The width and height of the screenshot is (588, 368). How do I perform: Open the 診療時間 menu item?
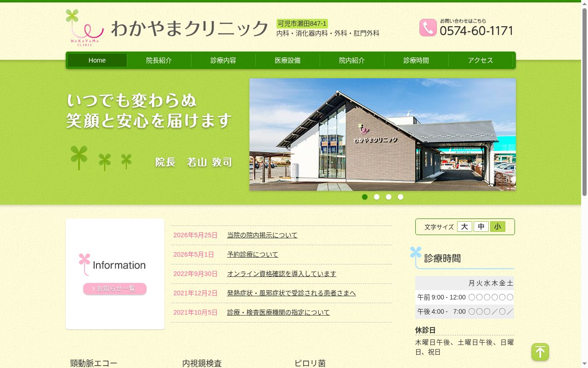(x=416, y=60)
